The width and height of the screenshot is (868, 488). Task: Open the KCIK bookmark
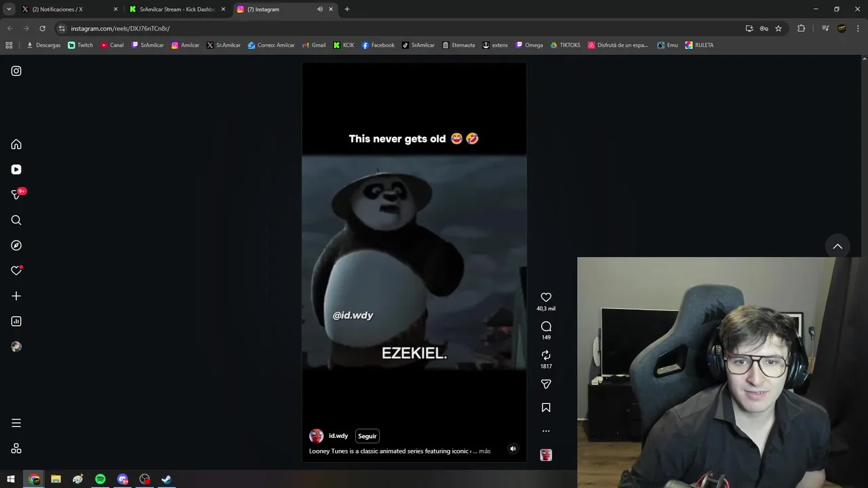tap(344, 45)
